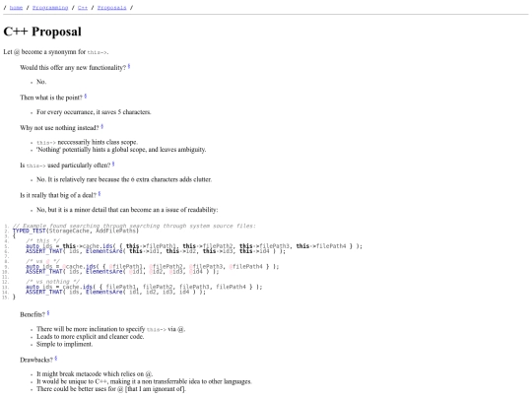Click the anchor symbol beside 'Benefits?'
Screen dimensions: 532x399
48,313
